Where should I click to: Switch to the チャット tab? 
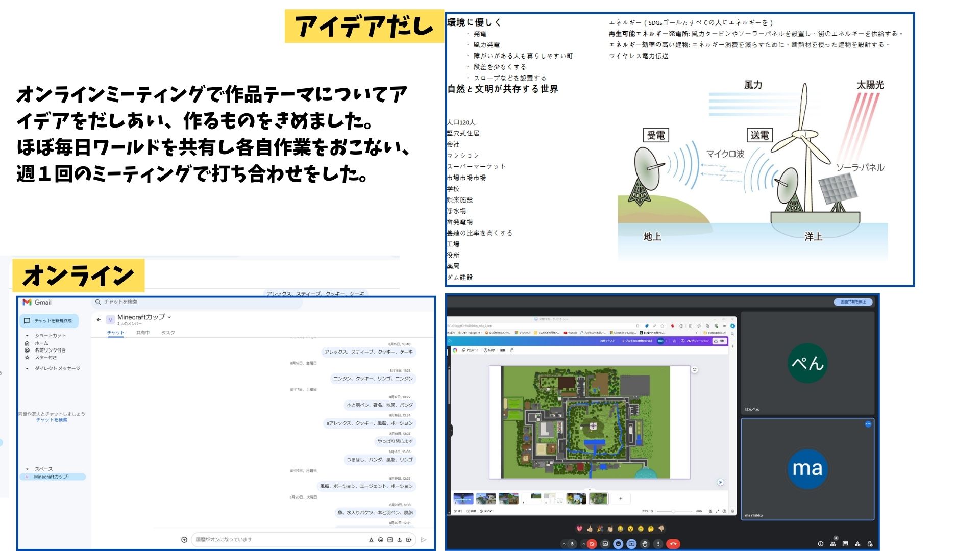click(x=116, y=333)
